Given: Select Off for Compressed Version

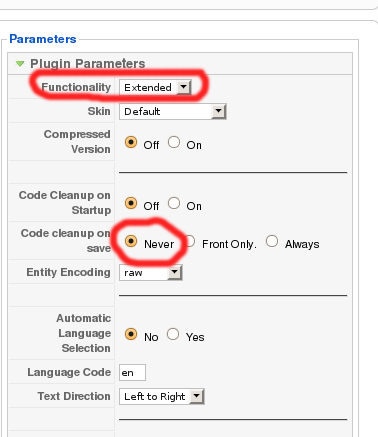Looking at the screenshot, I should pyautogui.click(x=131, y=142).
